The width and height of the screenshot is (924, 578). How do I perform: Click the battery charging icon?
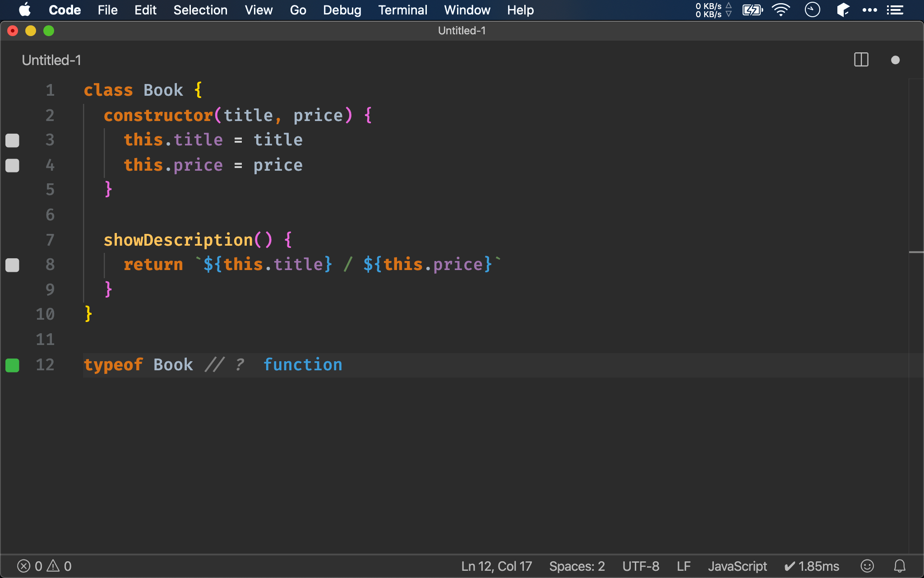tap(753, 9)
